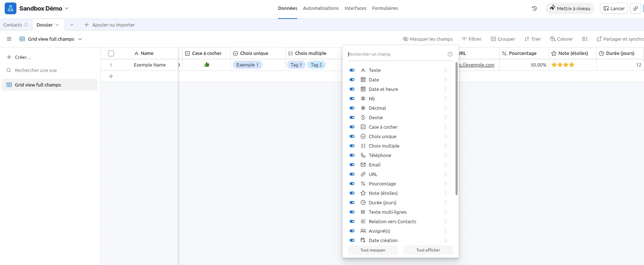Check the select-all rows checkbox
644x265 pixels.
pyautogui.click(x=111, y=53)
